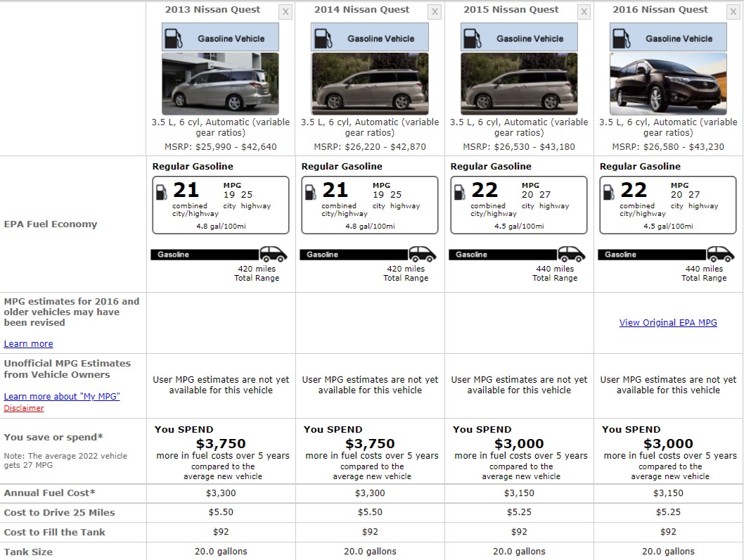Click the Annual Fuel Cost* row label

[x=49, y=493]
